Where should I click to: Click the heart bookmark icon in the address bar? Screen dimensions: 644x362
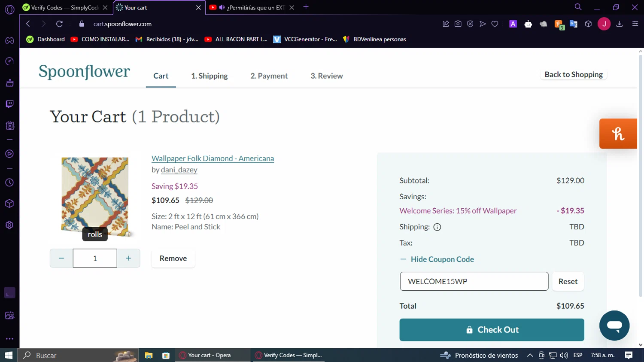click(x=495, y=24)
